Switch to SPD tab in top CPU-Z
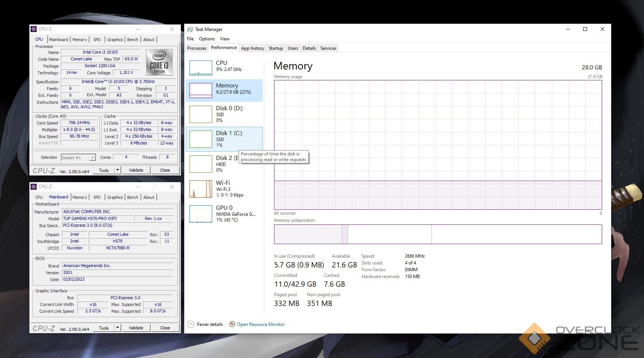644x358 pixels. coord(97,40)
